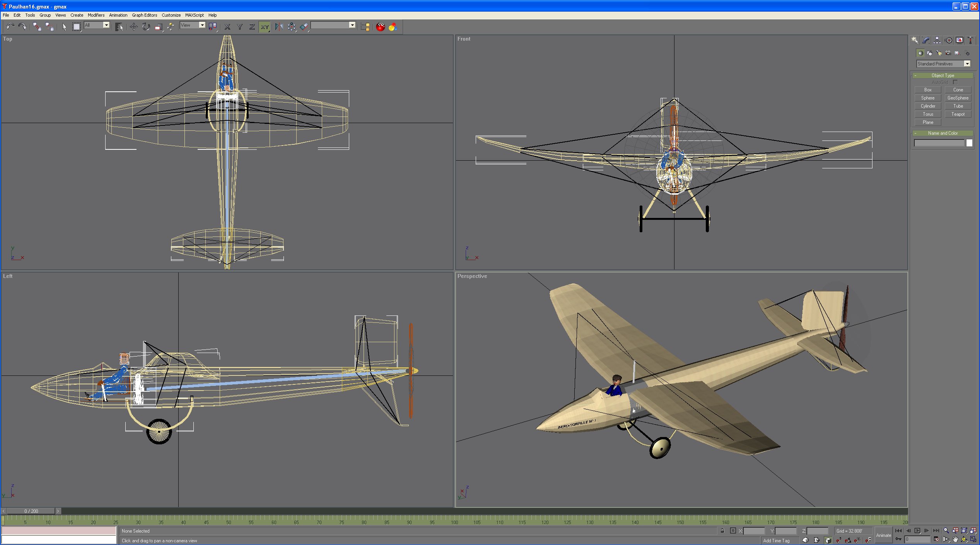This screenshot has width=980, height=545.
Task: Toggle the AutoGrid checkbox
Action: point(955,82)
